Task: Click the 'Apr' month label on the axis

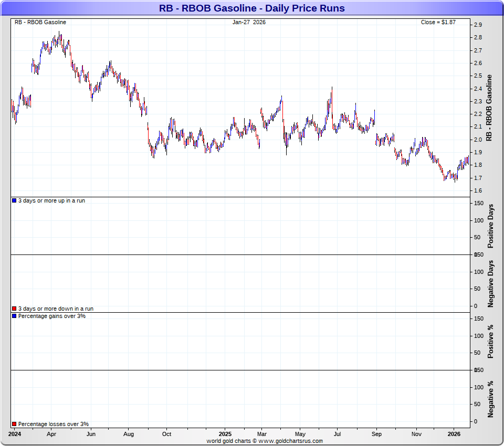Action: (51, 434)
